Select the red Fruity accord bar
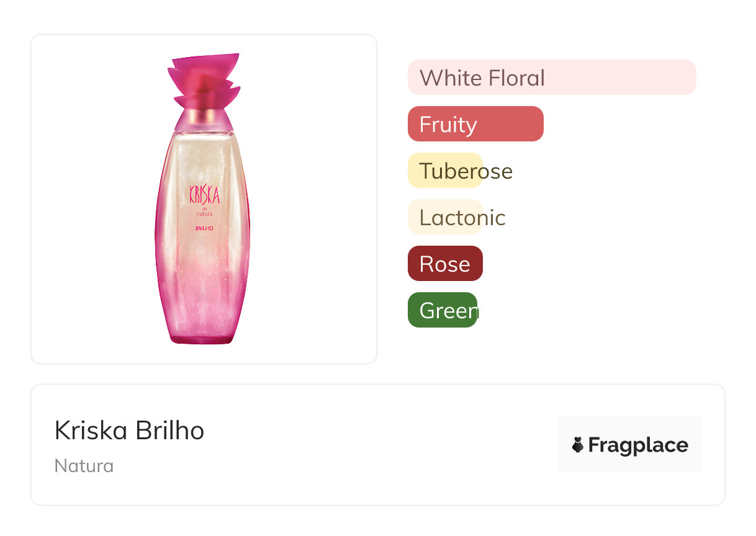756x536 pixels. click(x=475, y=124)
